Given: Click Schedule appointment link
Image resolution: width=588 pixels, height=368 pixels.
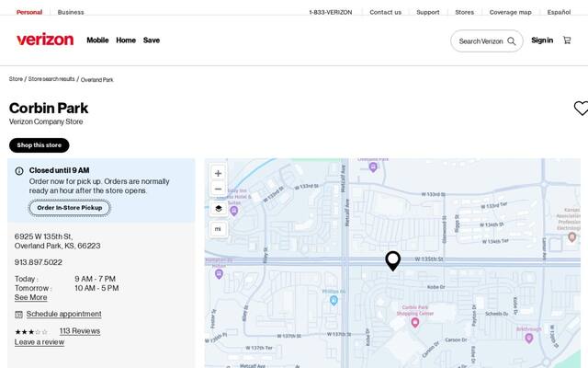Looking at the screenshot, I should [63, 314].
